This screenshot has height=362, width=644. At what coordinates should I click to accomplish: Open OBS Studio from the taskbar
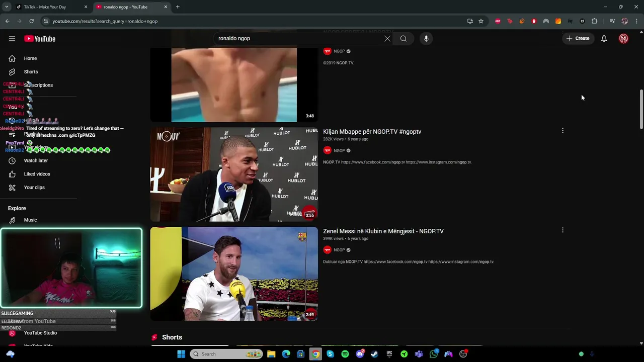tap(463, 354)
